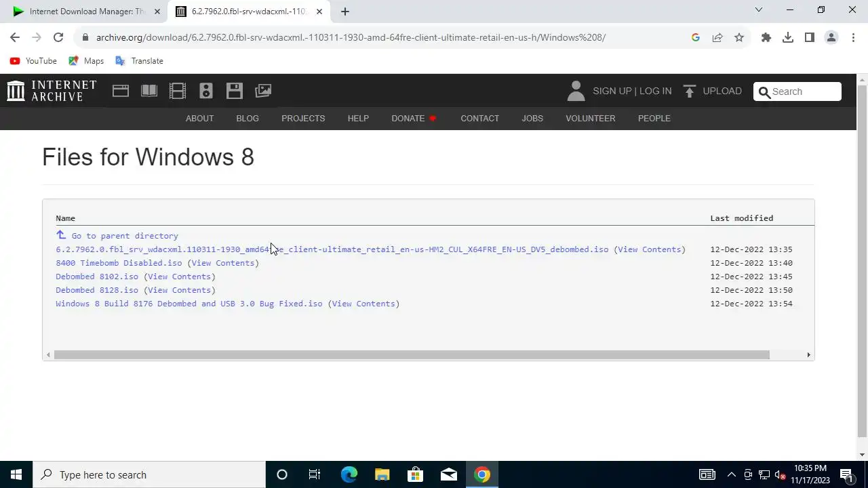Open the ABOUT menu item
Image resolution: width=868 pixels, height=488 pixels.
199,118
